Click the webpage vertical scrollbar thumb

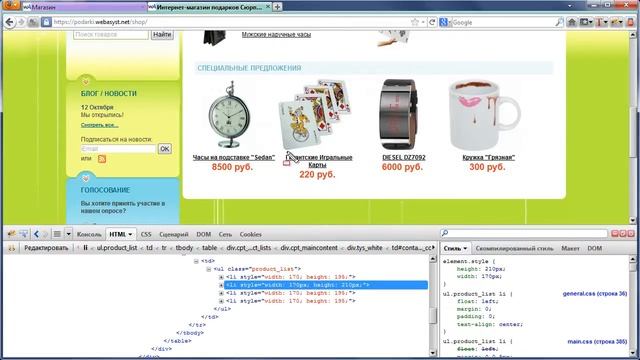point(633,131)
